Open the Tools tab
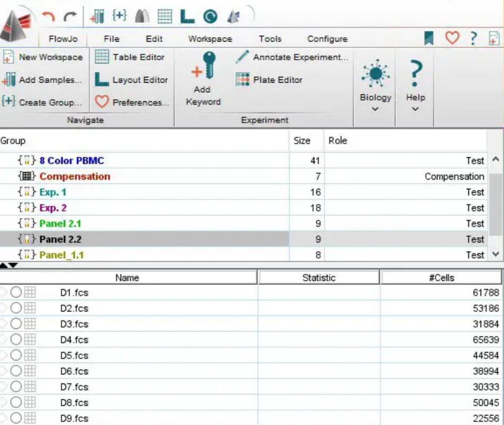Image resolution: width=504 pixels, height=425 pixels. 270,39
